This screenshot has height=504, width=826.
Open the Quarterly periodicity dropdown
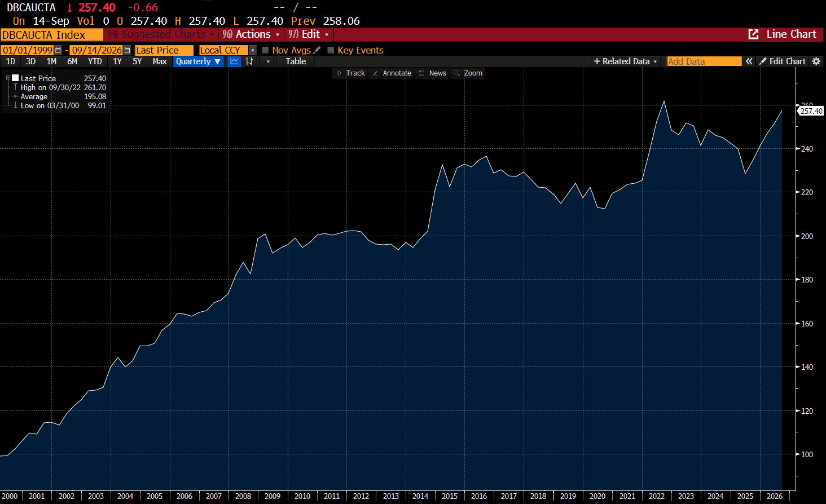[198, 61]
